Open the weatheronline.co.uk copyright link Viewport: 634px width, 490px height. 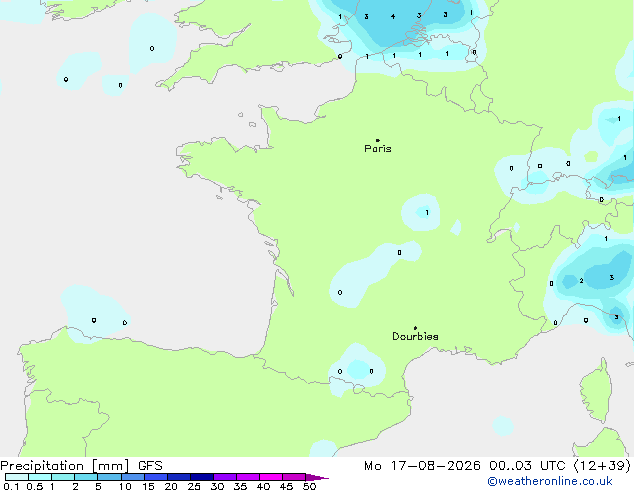[x=550, y=481]
